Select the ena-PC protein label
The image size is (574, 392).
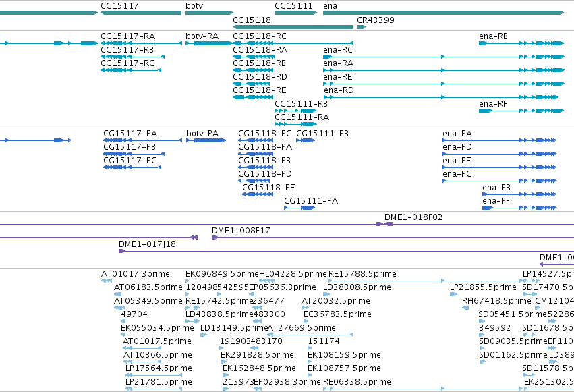457,174
